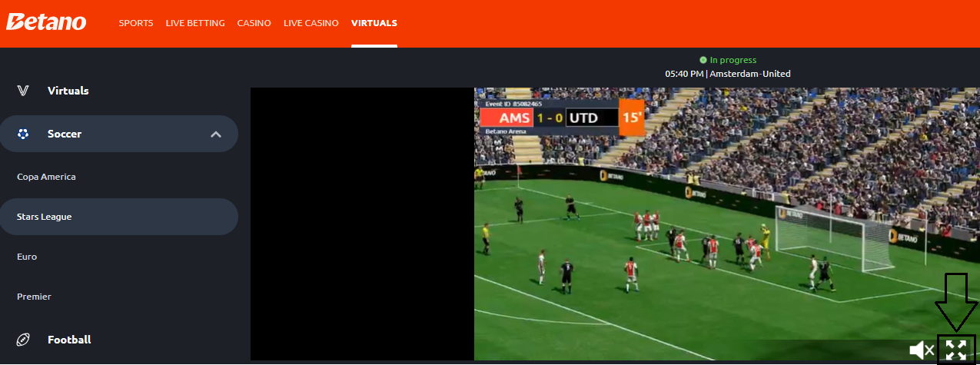980x365 pixels.
Task: Click the Virtuals sidebar heading
Action: [x=68, y=91]
